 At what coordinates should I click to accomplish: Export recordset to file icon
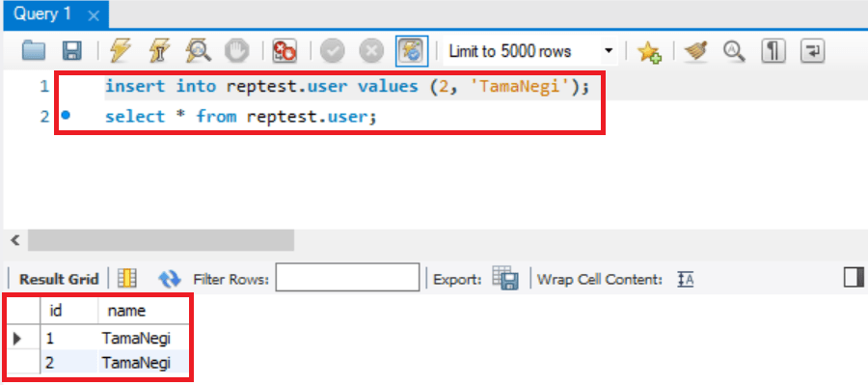pyautogui.click(x=504, y=278)
